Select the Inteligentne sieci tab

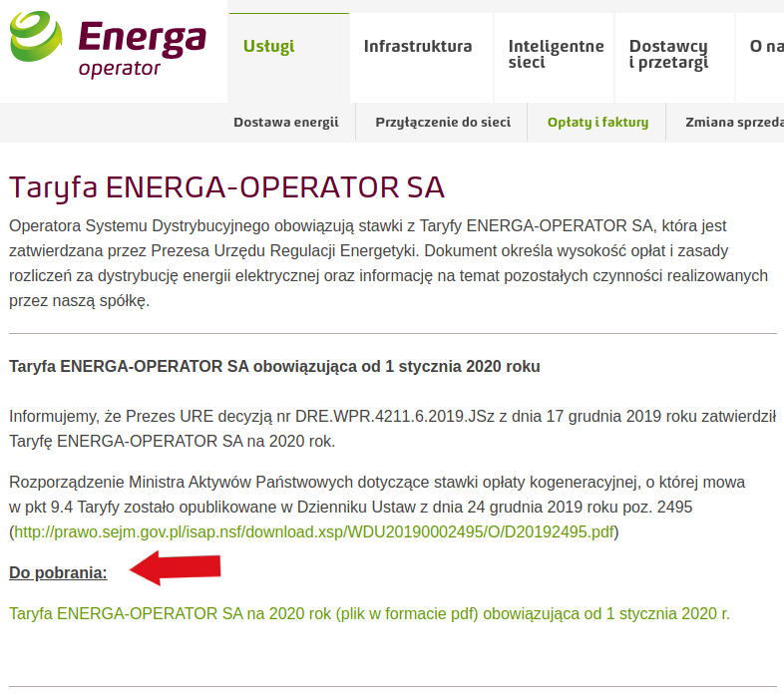tap(556, 54)
